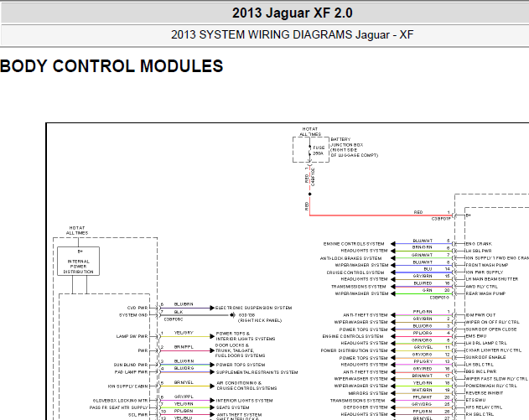The image size is (529, 420).
Task: Select the 'SUNROOF ENABLE' pin label
Action: click(485, 357)
